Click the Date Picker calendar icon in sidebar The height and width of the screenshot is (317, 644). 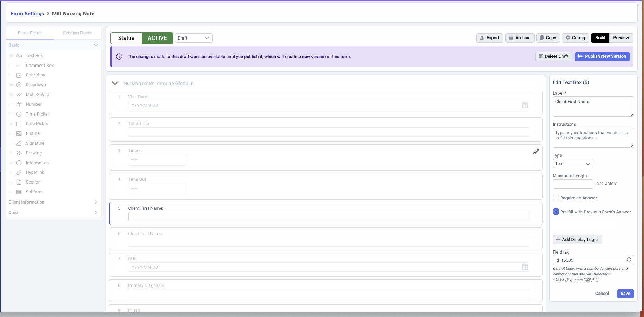pos(19,124)
